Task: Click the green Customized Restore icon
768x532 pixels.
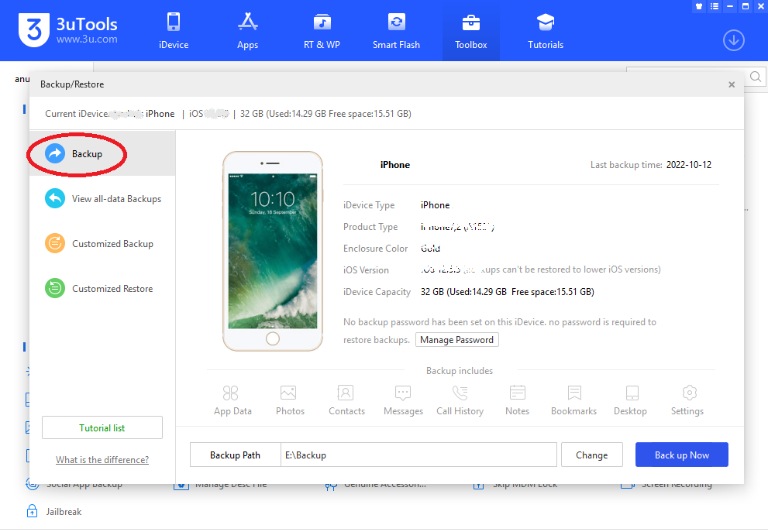Action: point(55,289)
